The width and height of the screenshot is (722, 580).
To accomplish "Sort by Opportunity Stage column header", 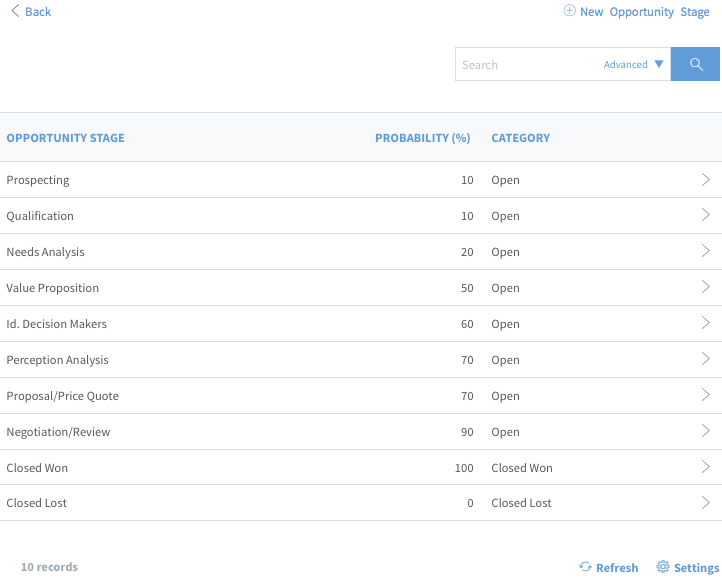I will [65, 138].
